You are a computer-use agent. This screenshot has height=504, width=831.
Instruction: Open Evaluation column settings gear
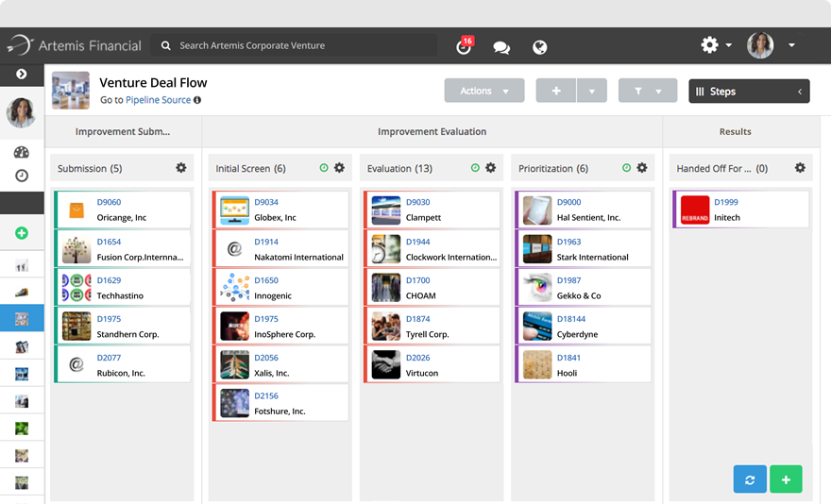pyautogui.click(x=491, y=168)
